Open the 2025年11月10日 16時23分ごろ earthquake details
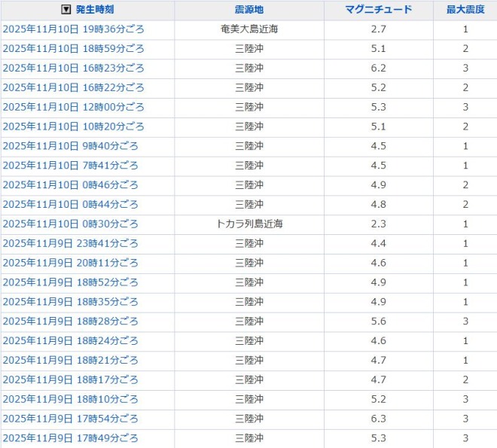The height and width of the screenshot is (448, 497). [73, 69]
